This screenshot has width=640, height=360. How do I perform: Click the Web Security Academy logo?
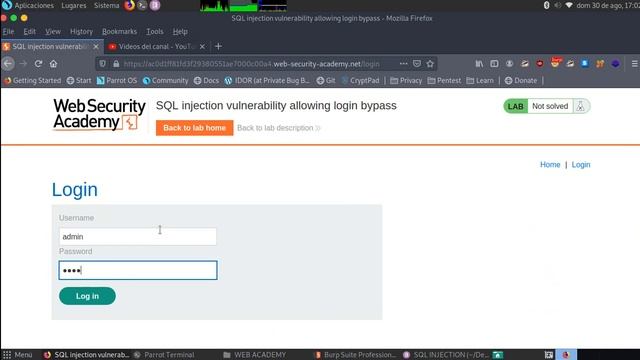pos(99,114)
